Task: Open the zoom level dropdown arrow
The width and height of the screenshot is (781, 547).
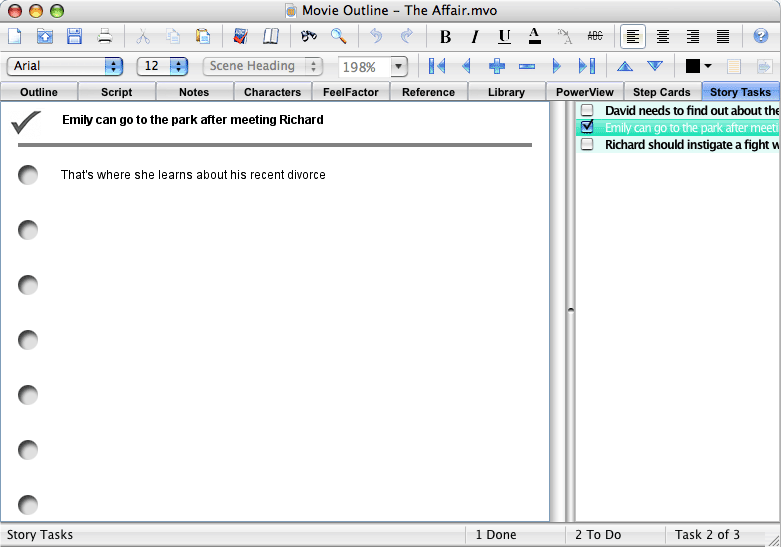Action: 399,66
